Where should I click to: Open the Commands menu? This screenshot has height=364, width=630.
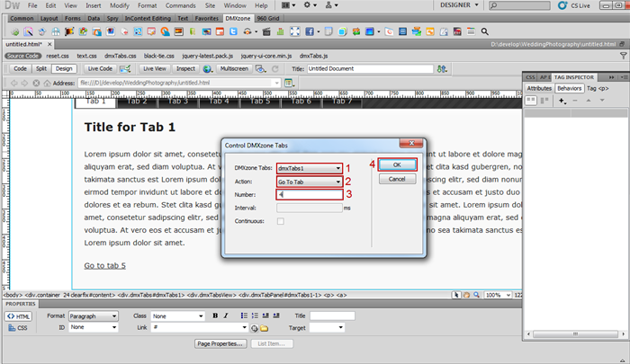pyautogui.click(x=180, y=5)
